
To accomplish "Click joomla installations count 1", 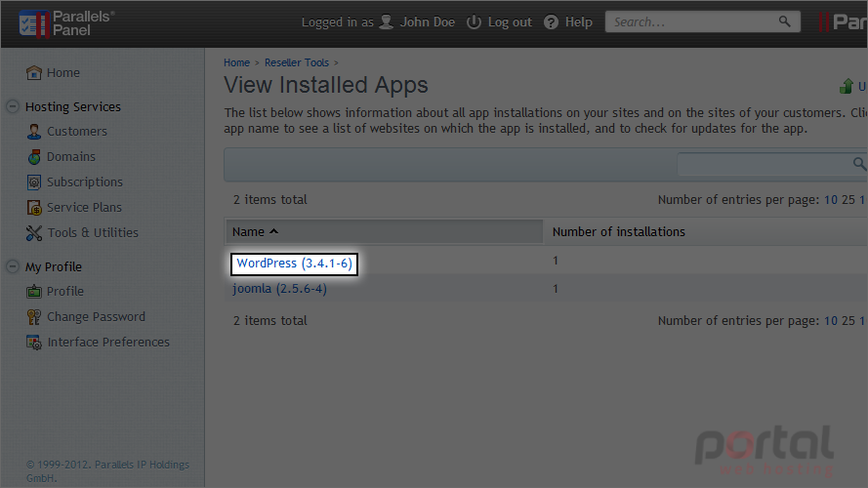I will pyautogui.click(x=556, y=289).
